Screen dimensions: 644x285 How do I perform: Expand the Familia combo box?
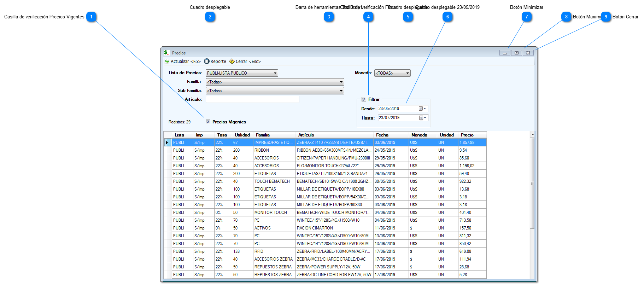[x=275, y=82]
